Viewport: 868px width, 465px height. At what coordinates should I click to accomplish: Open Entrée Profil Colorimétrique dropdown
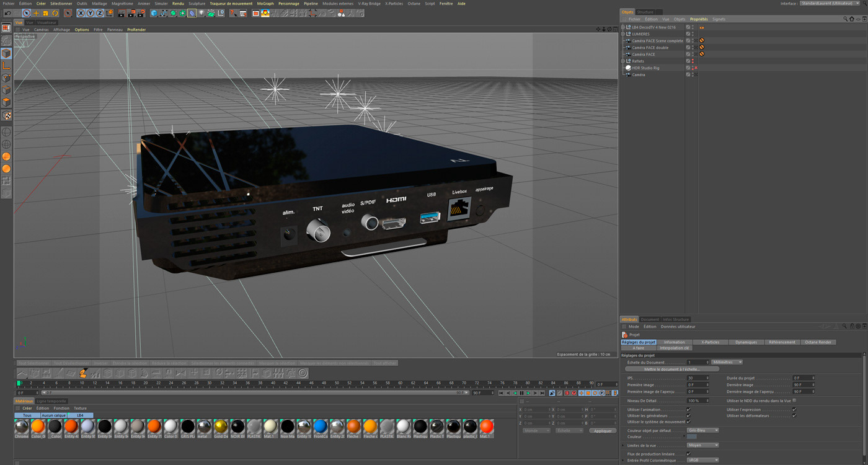[x=703, y=460]
